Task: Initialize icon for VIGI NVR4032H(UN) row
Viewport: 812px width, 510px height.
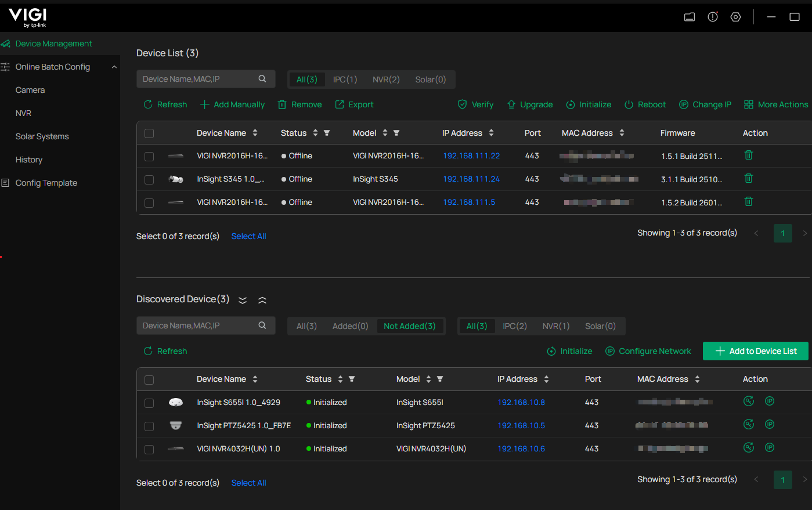Action: click(x=749, y=447)
